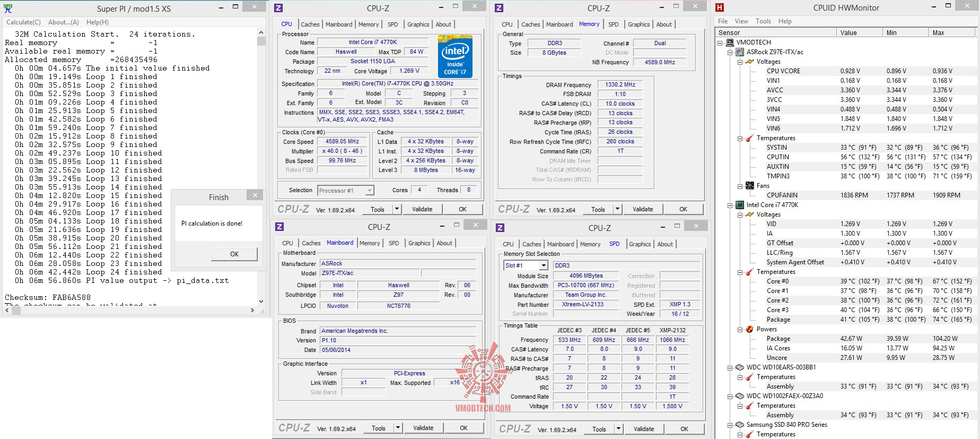The image size is (980, 439).
Task: Click the Super PI app icon in title bar
Action: click(8, 8)
